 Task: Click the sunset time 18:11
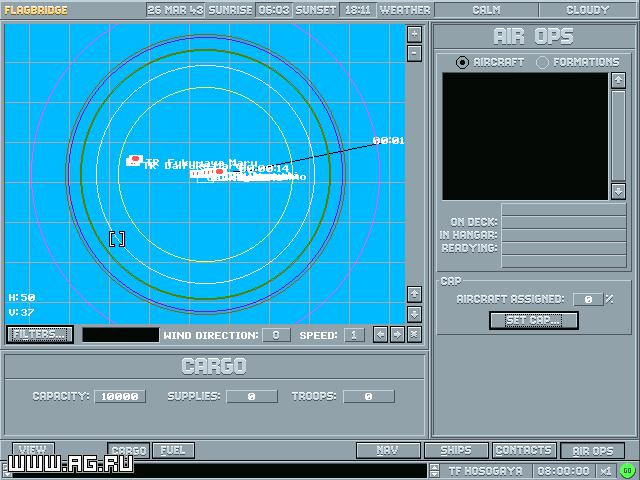click(x=358, y=10)
